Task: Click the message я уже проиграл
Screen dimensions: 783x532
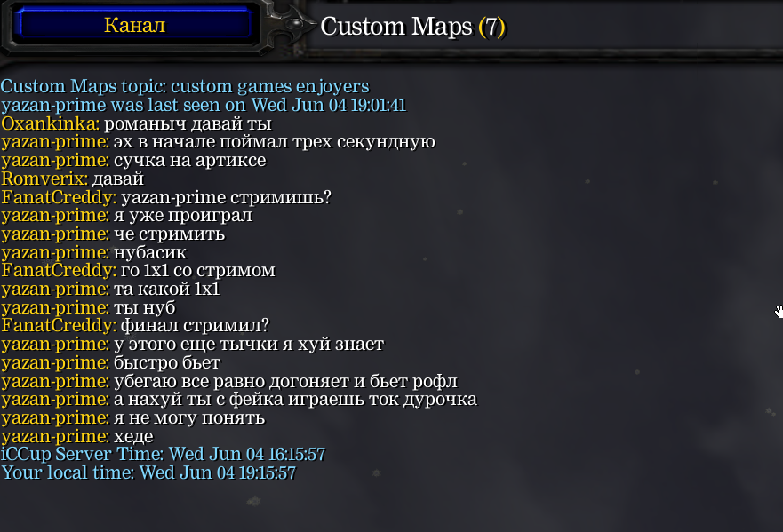Action: point(183,216)
